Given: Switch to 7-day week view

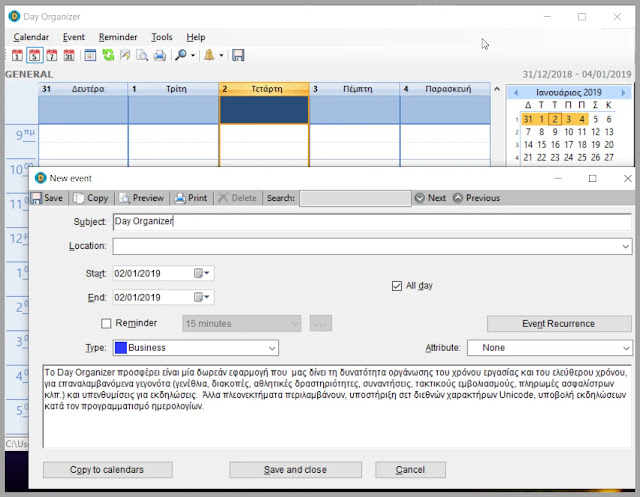Looking at the screenshot, I should click(x=52, y=55).
